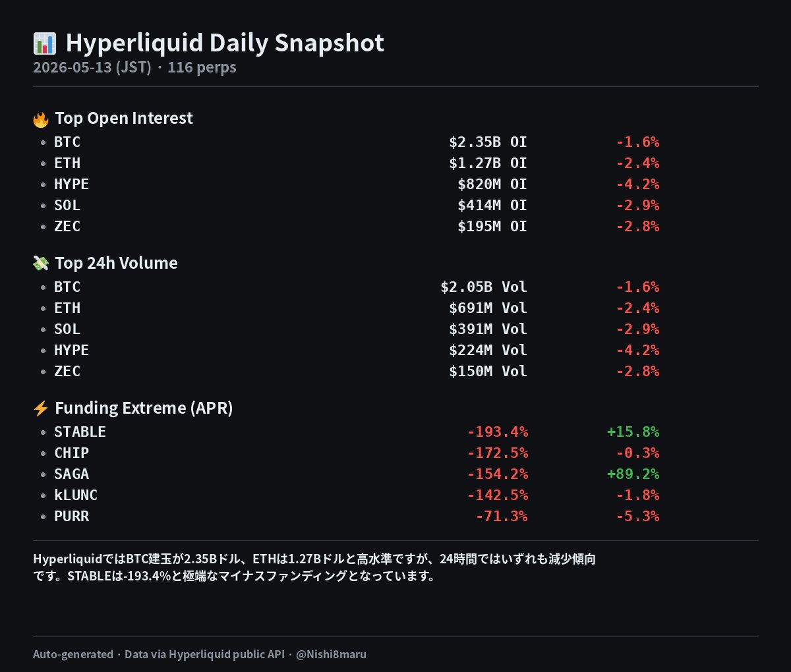
Task: Select ETH's $691M Vol entry
Action: pos(488,308)
